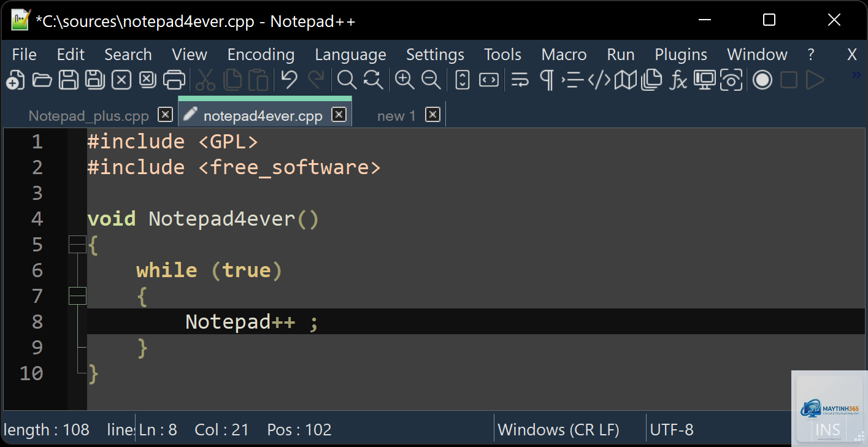Click the Ln : 8 status entry
This screenshot has width=868, height=447.
click(158, 430)
